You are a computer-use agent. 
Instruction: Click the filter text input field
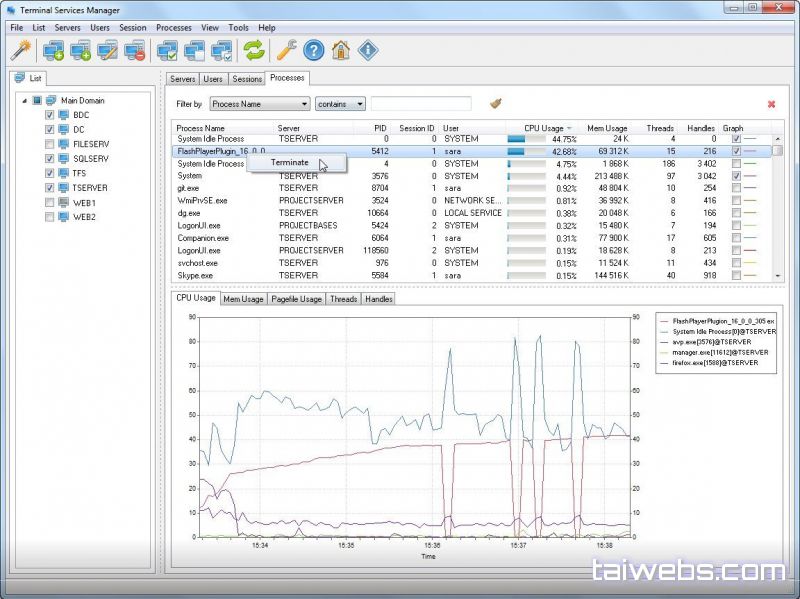point(420,104)
